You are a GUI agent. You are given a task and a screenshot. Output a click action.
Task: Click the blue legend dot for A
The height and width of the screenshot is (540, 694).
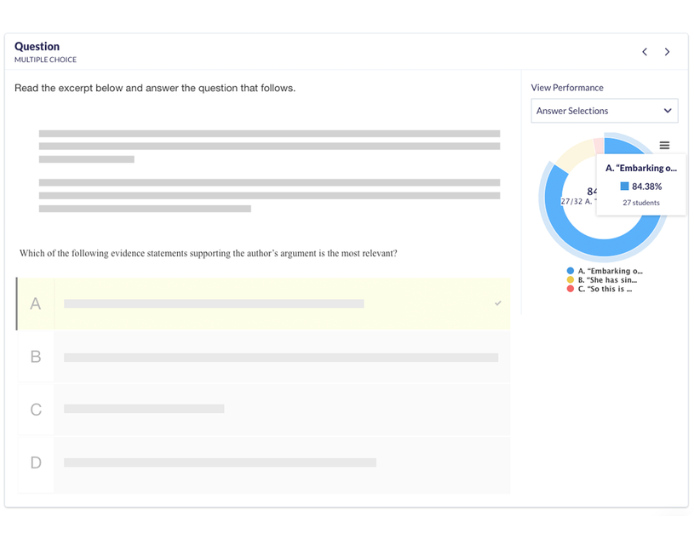coord(570,271)
